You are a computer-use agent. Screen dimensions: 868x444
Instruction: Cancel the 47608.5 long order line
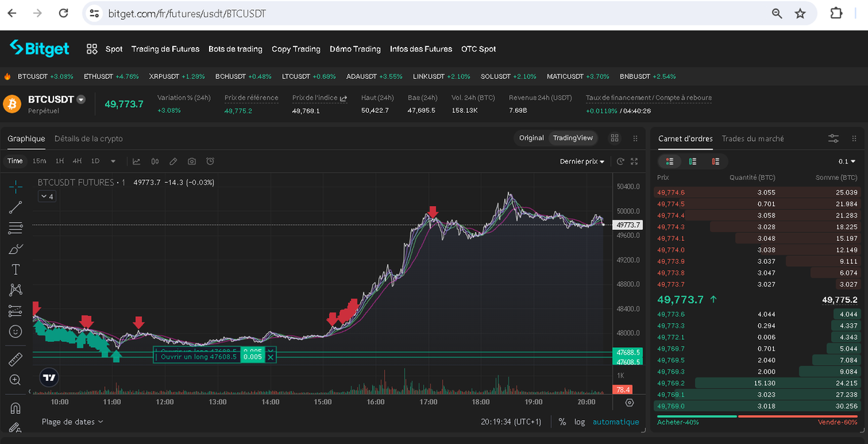[x=271, y=357]
